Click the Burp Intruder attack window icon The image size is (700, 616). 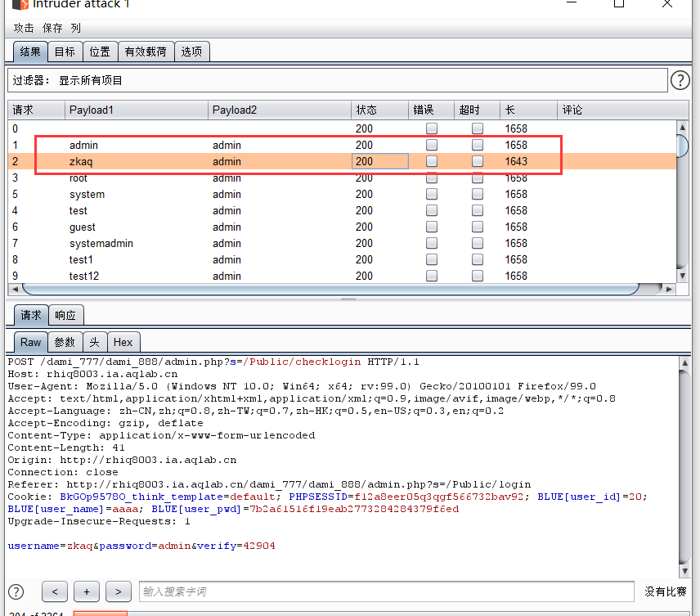point(20,4)
